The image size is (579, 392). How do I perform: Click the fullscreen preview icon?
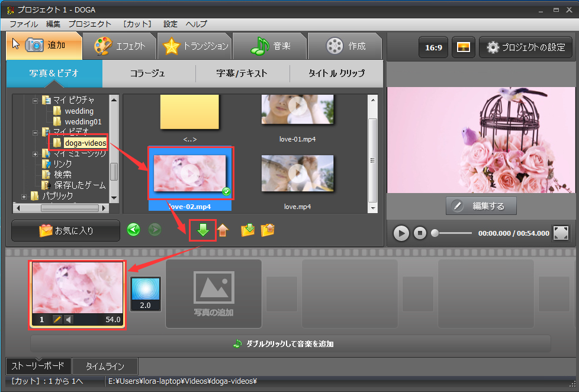tap(561, 233)
